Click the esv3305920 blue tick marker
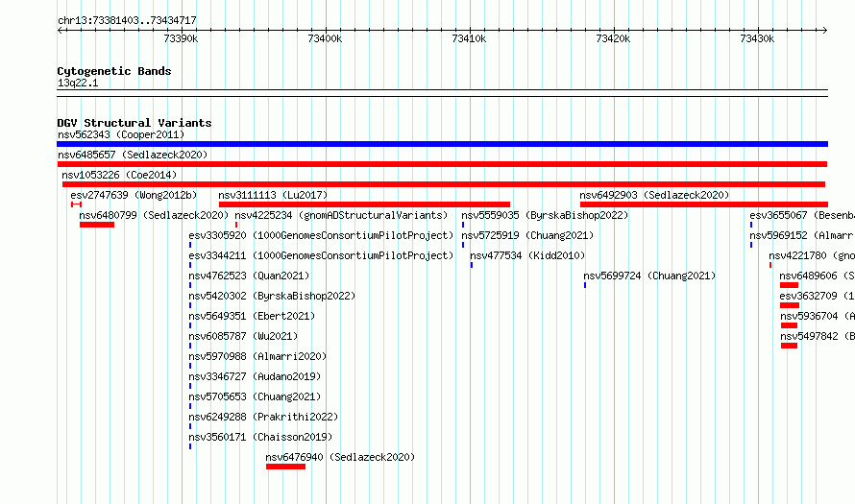 point(190,245)
